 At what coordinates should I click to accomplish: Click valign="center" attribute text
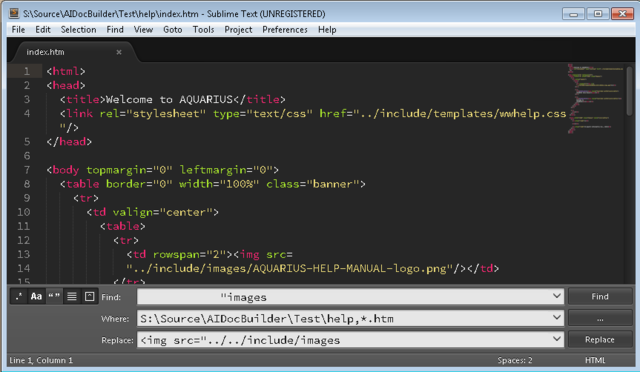coord(162,212)
